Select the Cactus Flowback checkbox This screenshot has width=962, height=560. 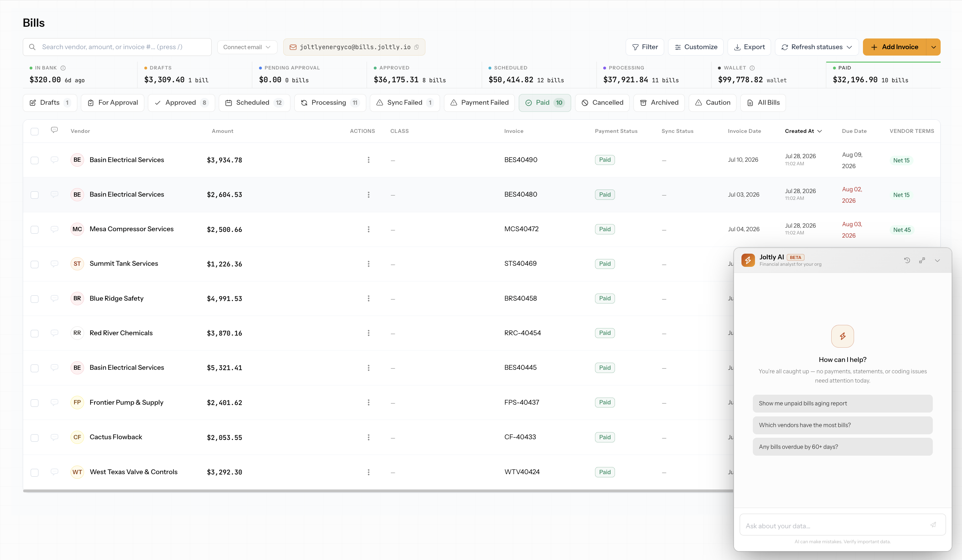coord(34,438)
